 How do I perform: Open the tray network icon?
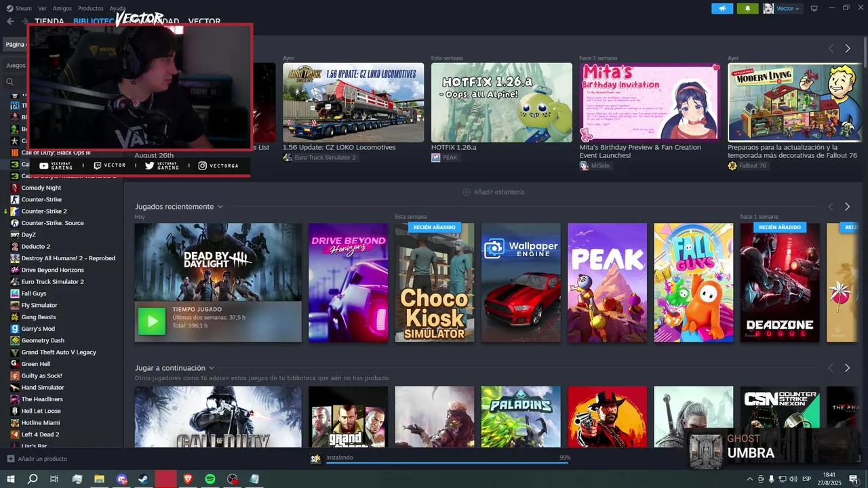(783, 479)
